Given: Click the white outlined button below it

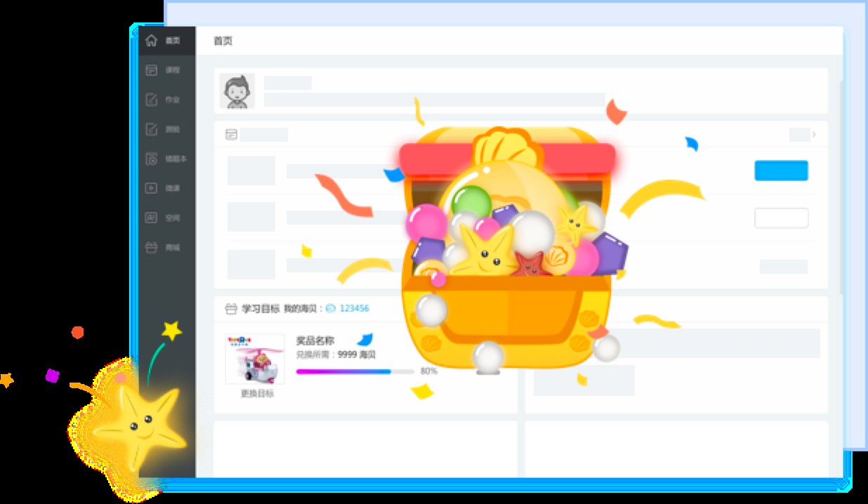Looking at the screenshot, I should click(x=781, y=218).
